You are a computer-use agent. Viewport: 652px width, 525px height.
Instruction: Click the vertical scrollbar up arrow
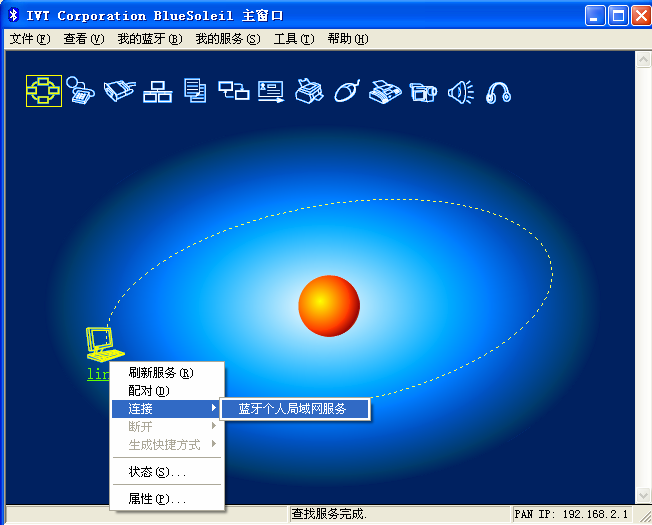point(643,59)
